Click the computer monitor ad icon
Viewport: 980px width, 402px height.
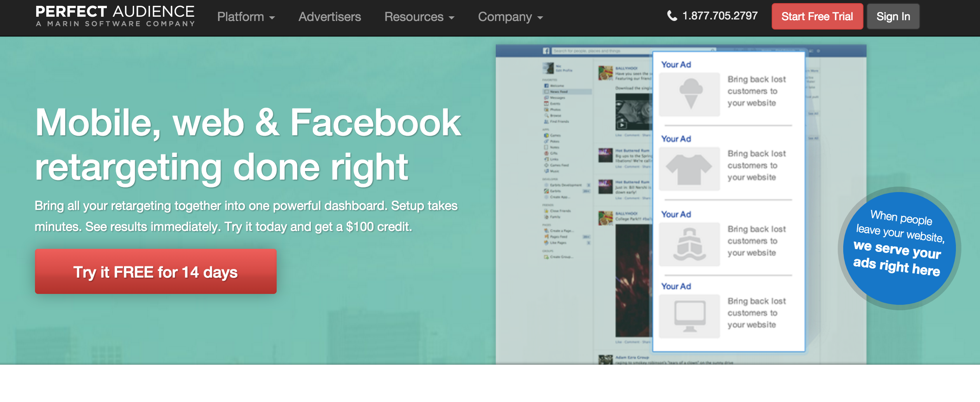[690, 316]
